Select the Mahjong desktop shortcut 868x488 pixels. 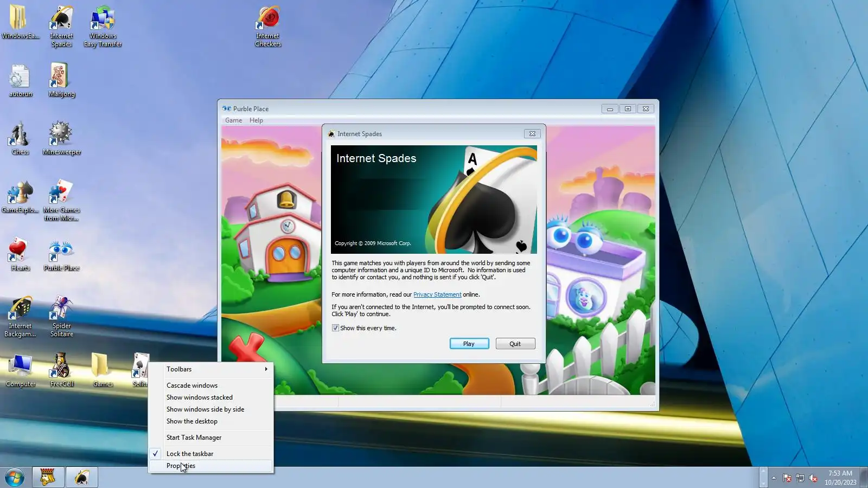[61, 80]
